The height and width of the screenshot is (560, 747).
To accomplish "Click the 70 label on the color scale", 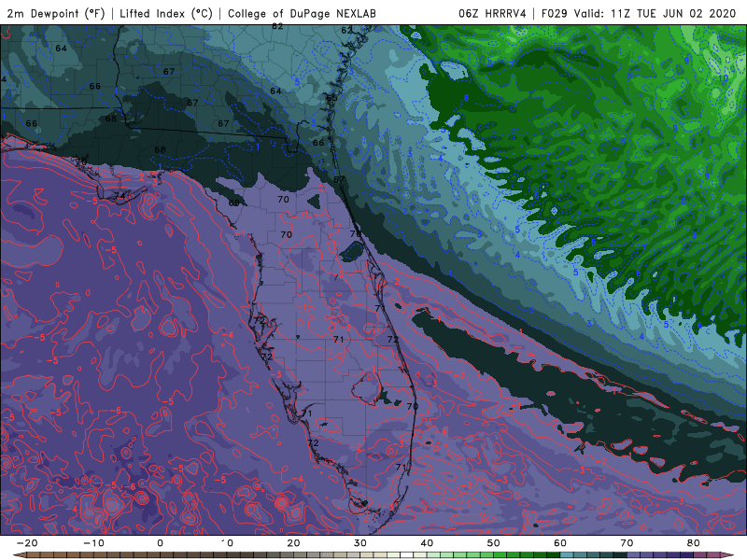I will [627, 543].
